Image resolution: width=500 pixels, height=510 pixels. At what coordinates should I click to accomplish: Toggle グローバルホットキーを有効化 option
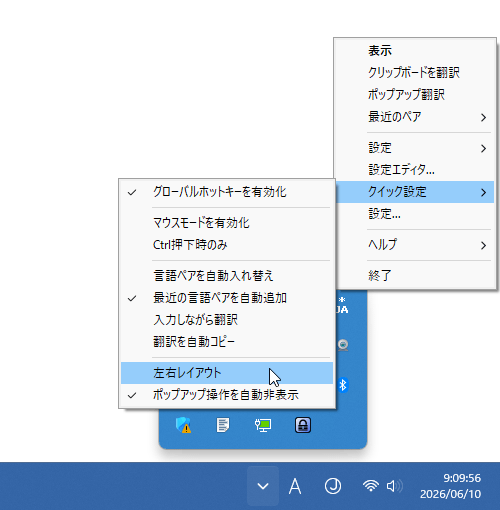(x=227, y=192)
